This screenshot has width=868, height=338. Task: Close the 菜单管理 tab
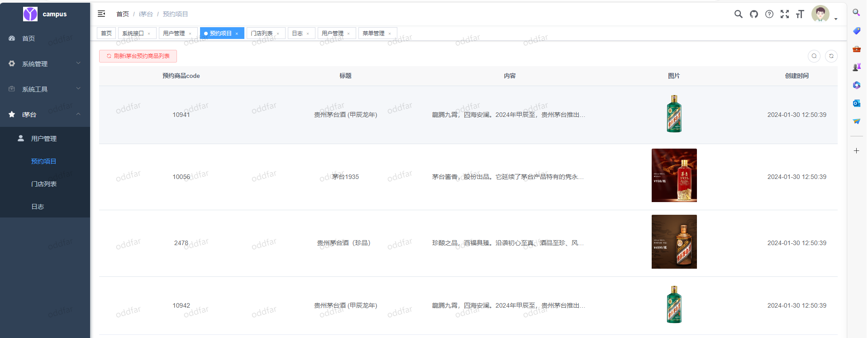390,34
